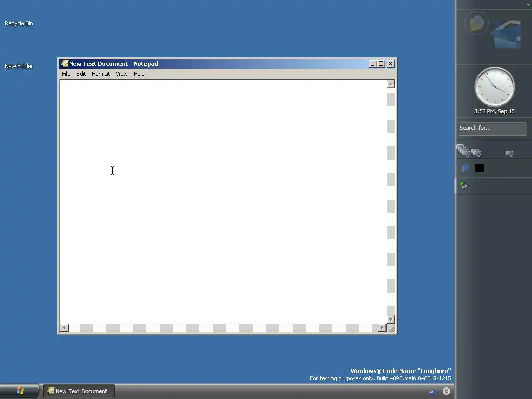Click the horizontal scrollbar left arrow

click(x=64, y=327)
